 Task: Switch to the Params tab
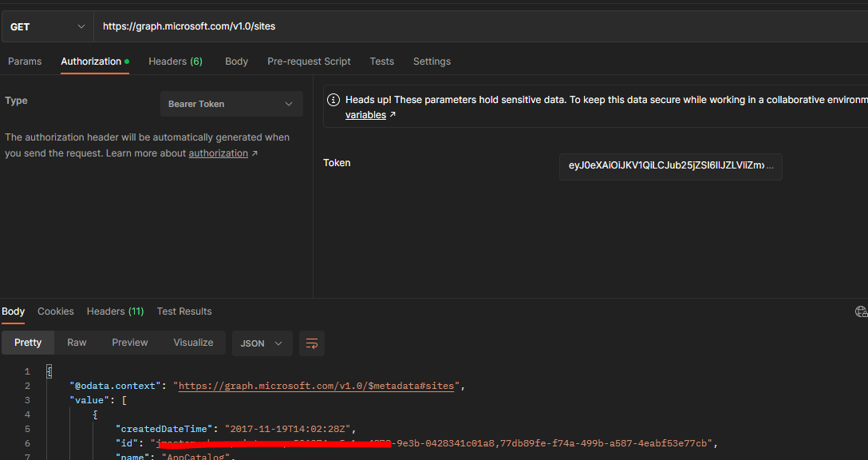point(25,61)
